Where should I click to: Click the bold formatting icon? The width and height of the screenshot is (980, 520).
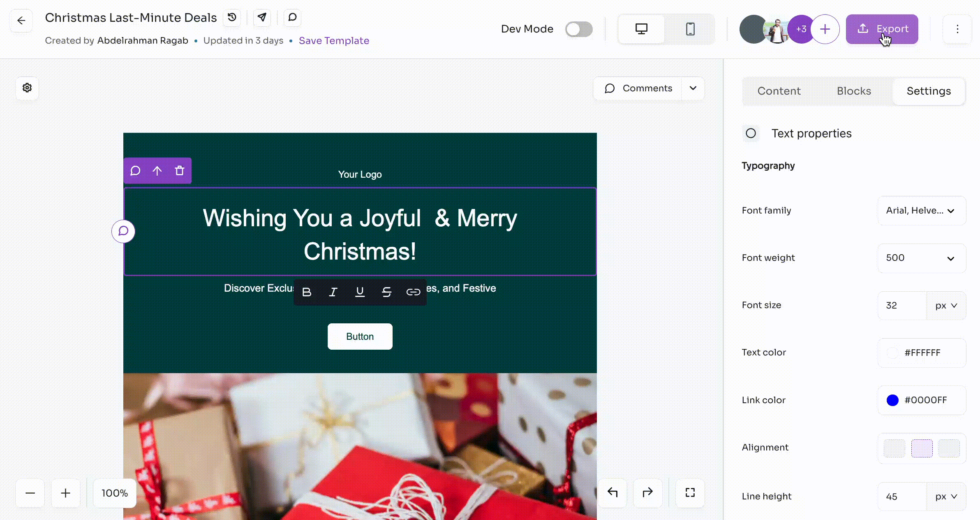click(307, 291)
